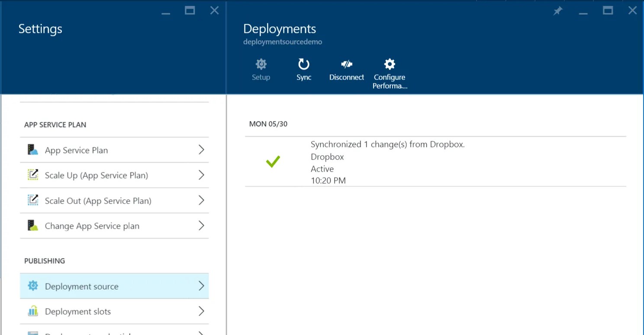
Task: Minimize the Settings blade
Action: pos(166,13)
